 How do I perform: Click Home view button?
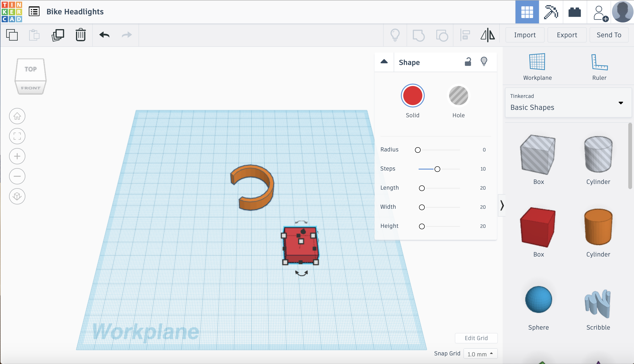(x=17, y=116)
